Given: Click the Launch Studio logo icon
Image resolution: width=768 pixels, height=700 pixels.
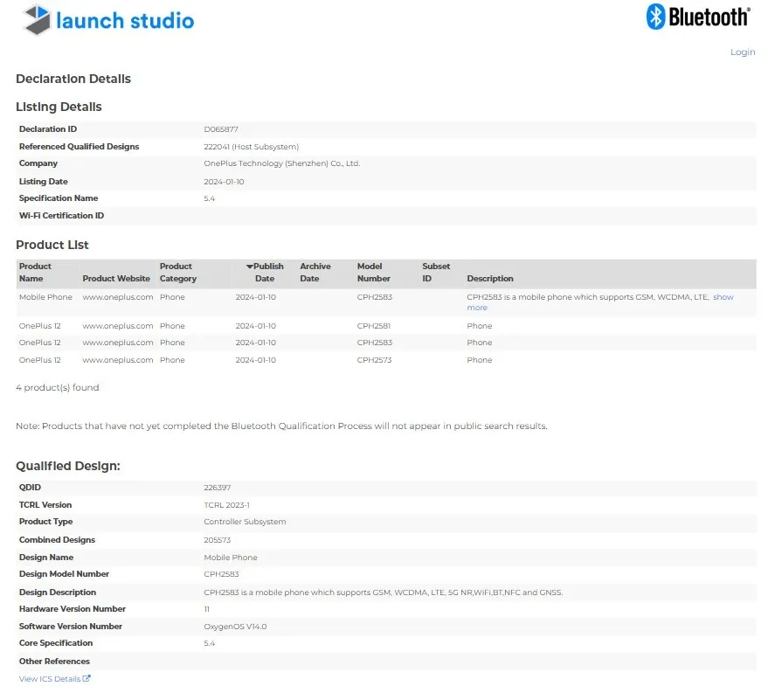Looking at the screenshot, I should 37,20.
